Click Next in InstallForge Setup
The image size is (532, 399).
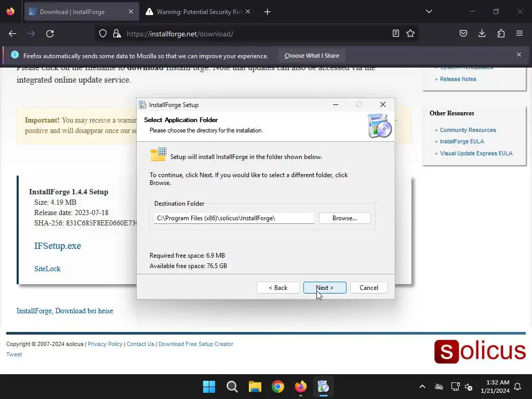[325, 287]
